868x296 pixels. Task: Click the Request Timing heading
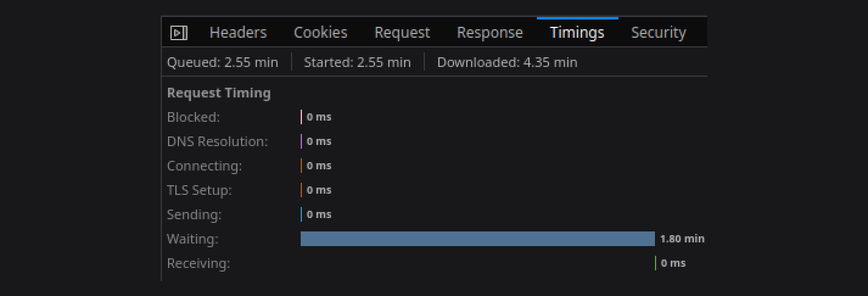point(219,93)
